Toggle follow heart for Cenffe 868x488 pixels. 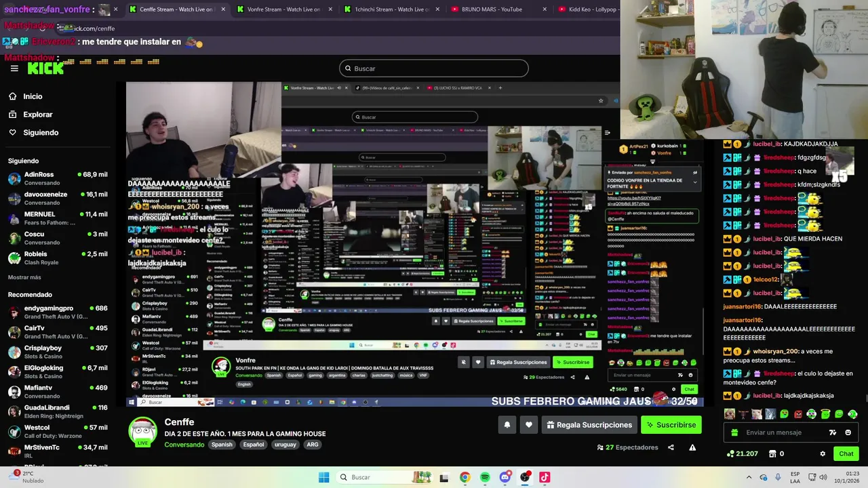coord(529,425)
